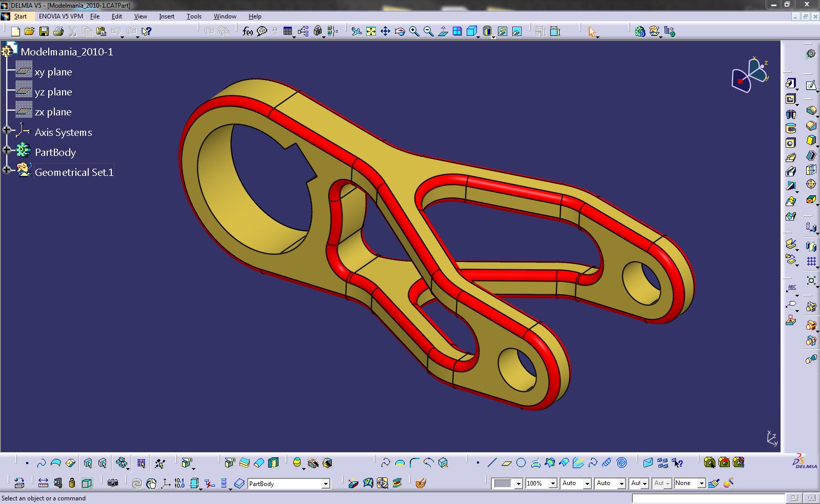Open the ENOVIA V5 VPM menu
Image resolution: width=820 pixels, height=504 pixels.
61,16
